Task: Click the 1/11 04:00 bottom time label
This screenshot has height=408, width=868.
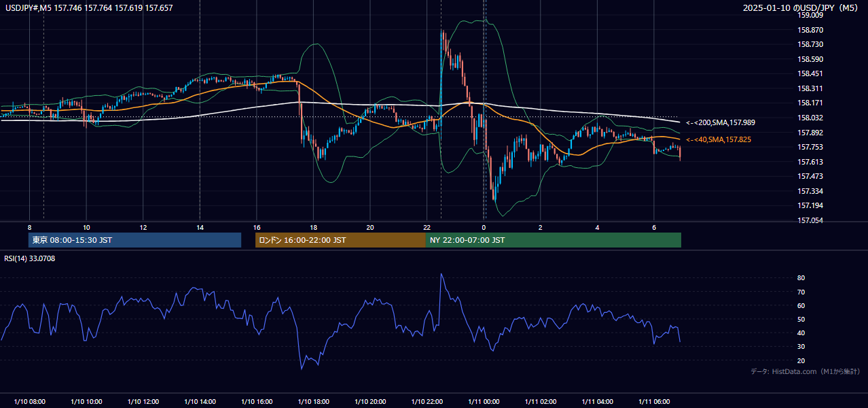Action: point(597,402)
